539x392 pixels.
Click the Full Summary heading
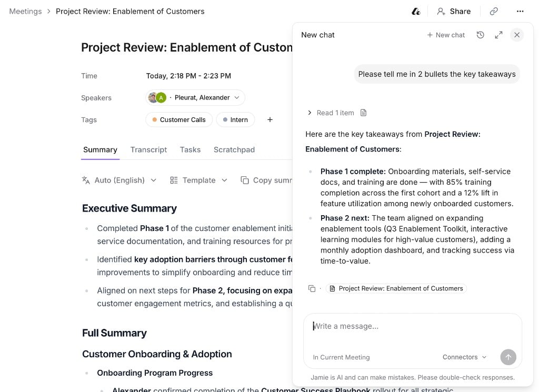point(114,333)
